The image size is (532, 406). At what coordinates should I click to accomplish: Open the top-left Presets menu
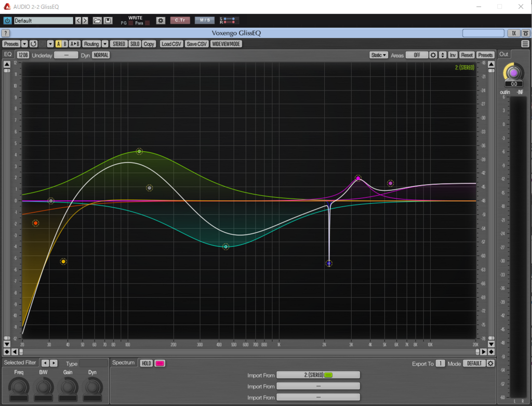click(11, 44)
